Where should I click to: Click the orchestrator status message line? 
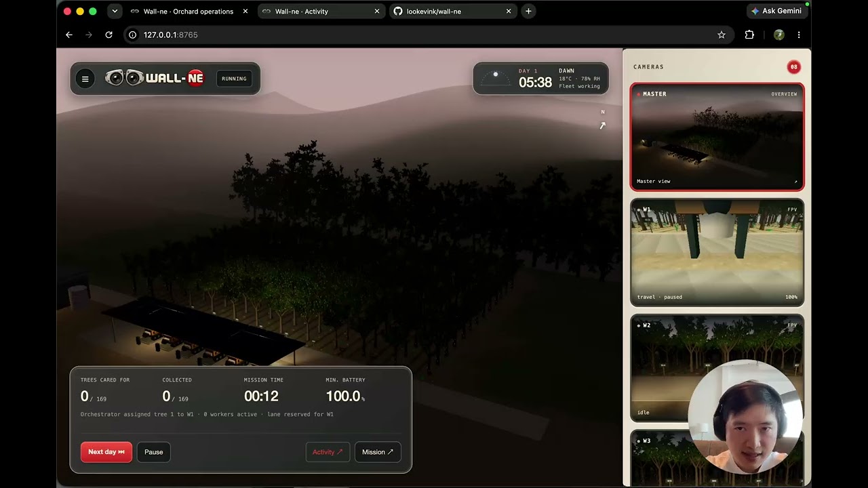207,414
